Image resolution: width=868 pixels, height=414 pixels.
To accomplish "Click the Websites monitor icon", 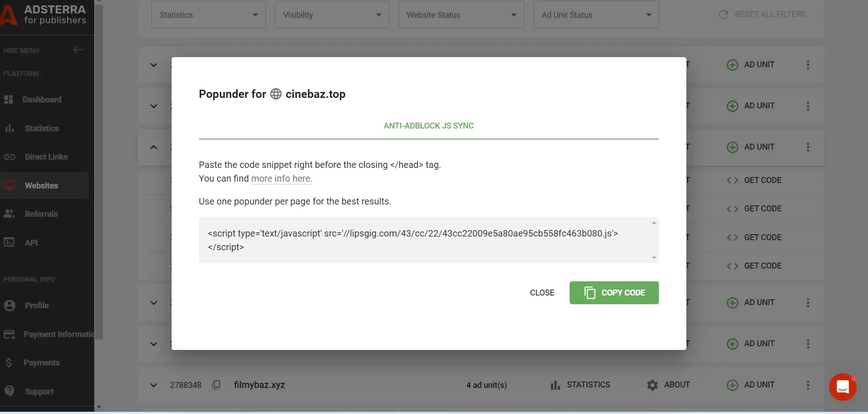I will (x=10, y=185).
